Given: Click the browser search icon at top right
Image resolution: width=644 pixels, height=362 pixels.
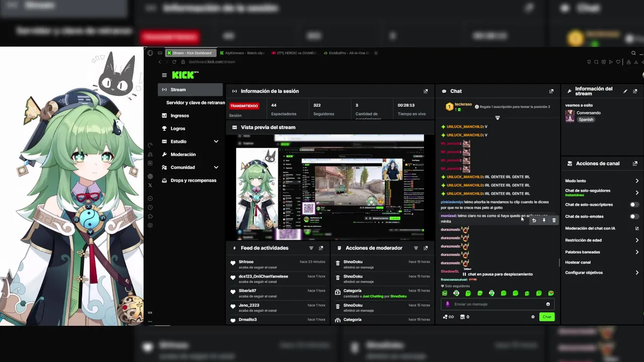Looking at the screenshot, I should click(633, 53).
